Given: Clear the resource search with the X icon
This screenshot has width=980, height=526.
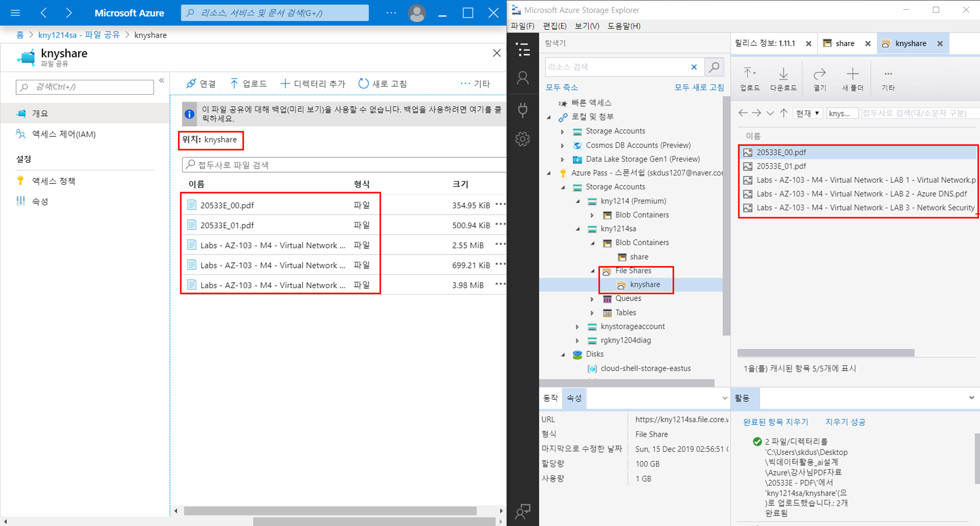Looking at the screenshot, I should coord(694,67).
